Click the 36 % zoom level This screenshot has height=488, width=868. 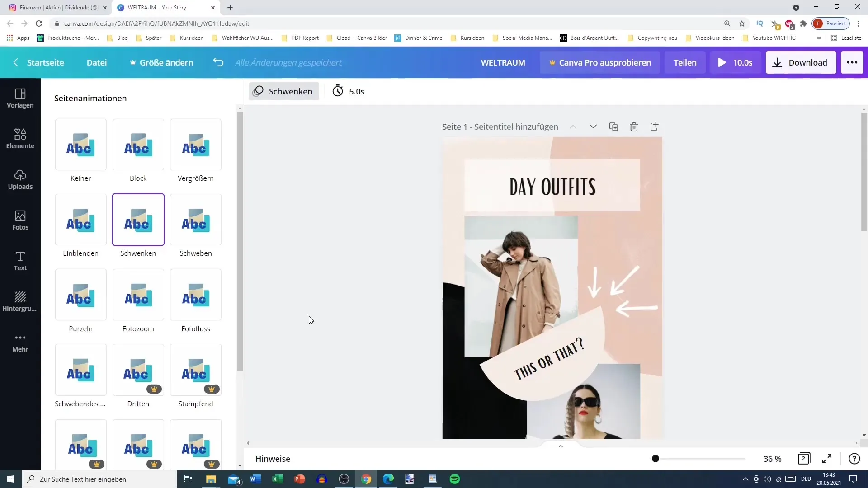(x=772, y=459)
